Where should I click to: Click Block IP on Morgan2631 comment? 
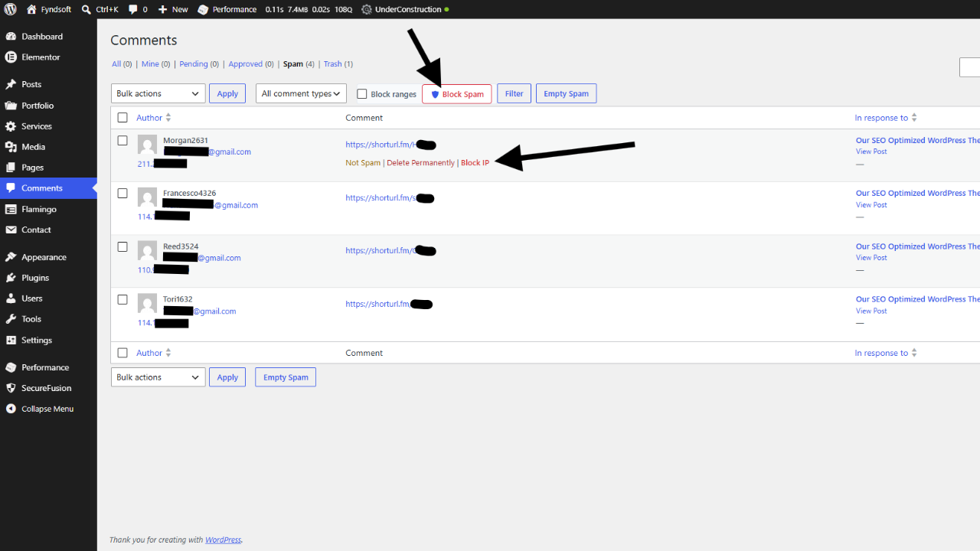click(475, 163)
